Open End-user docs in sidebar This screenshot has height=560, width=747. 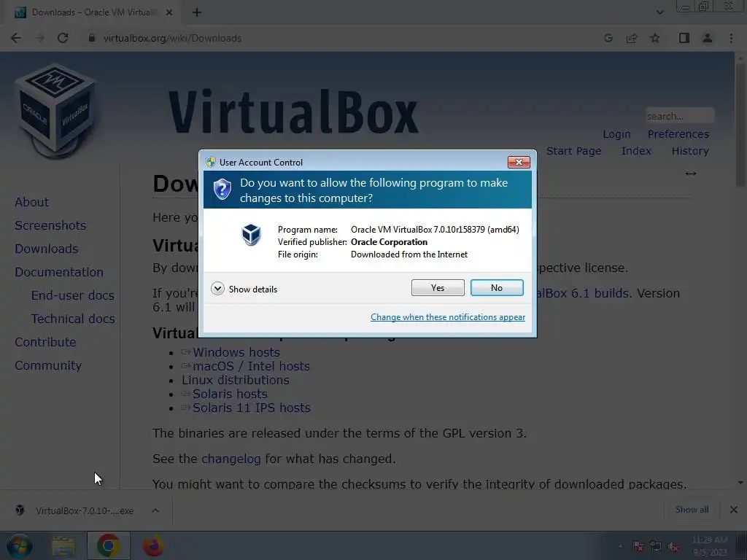coord(72,295)
